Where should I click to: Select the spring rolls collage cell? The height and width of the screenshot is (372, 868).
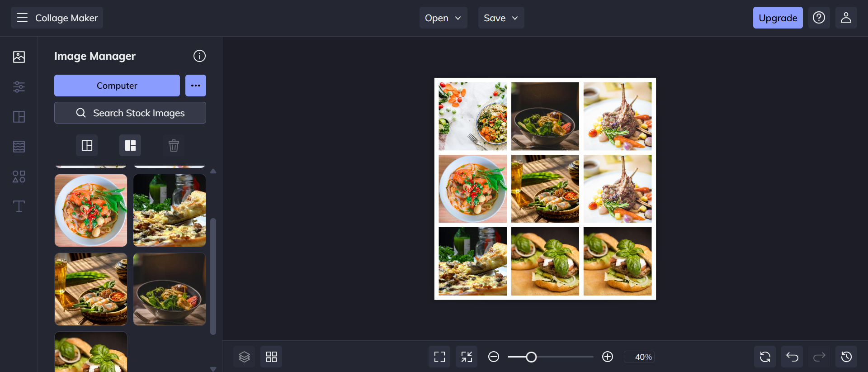pyautogui.click(x=545, y=189)
